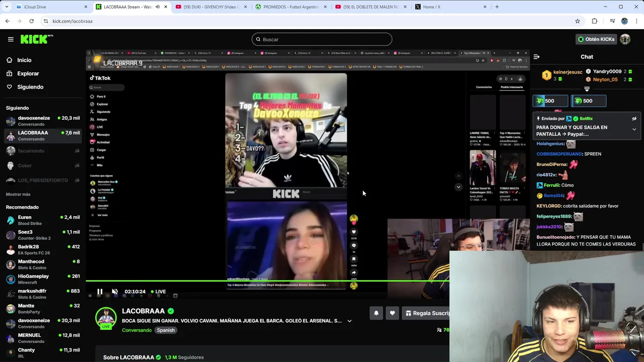Image resolution: width=644 pixels, height=362 pixels.
Task: Click Mostrar más in sidebar
Action: (x=18, y=194)
